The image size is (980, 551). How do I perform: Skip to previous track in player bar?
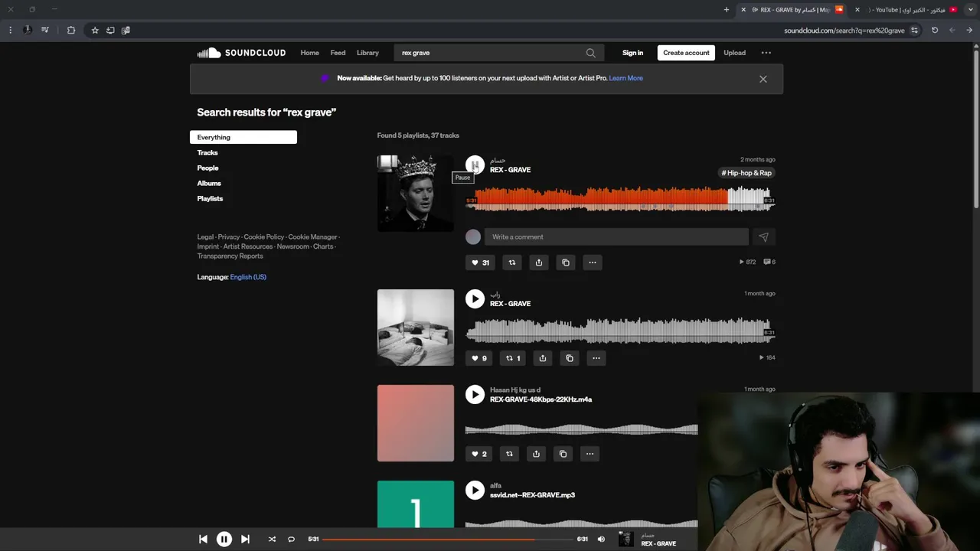point(203,540)
